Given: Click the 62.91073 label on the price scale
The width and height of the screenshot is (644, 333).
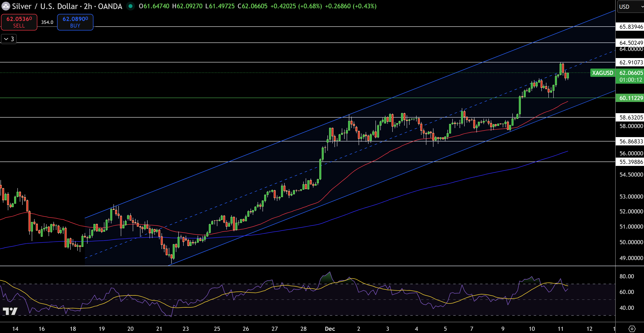Looking at the screenshot, I should click(629, 62).
